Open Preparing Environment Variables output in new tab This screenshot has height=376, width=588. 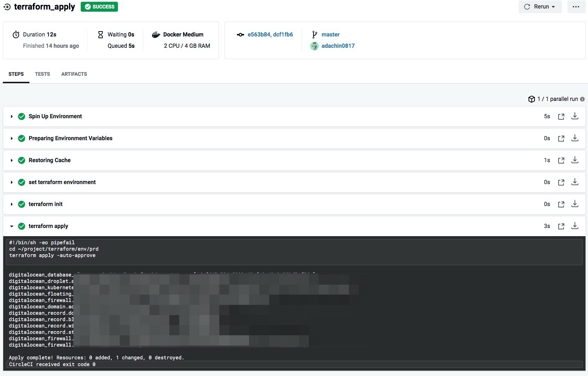561,138
